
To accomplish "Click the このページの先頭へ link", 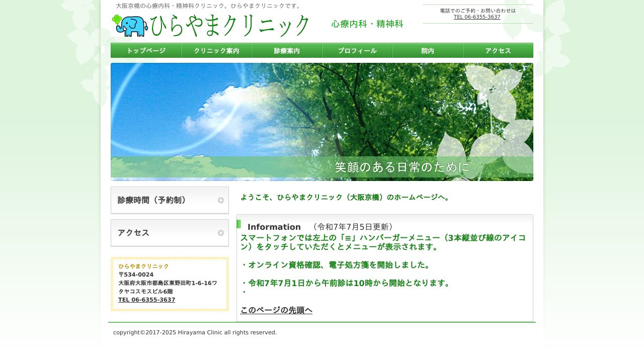I will 276,310.
